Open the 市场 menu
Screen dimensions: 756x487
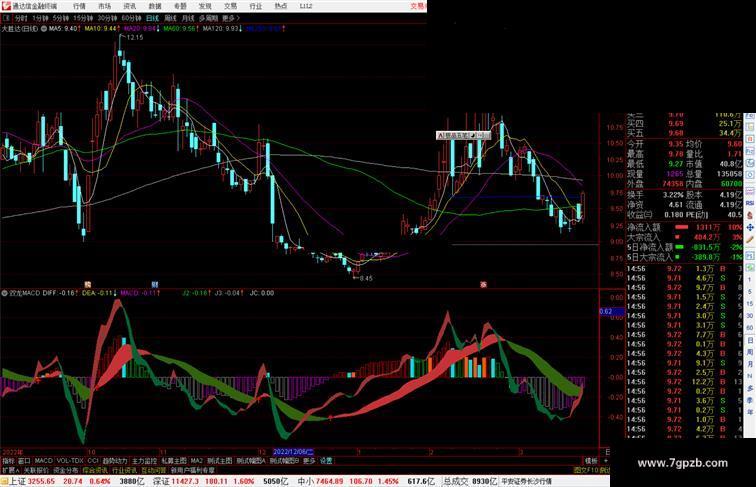(104, 6)
